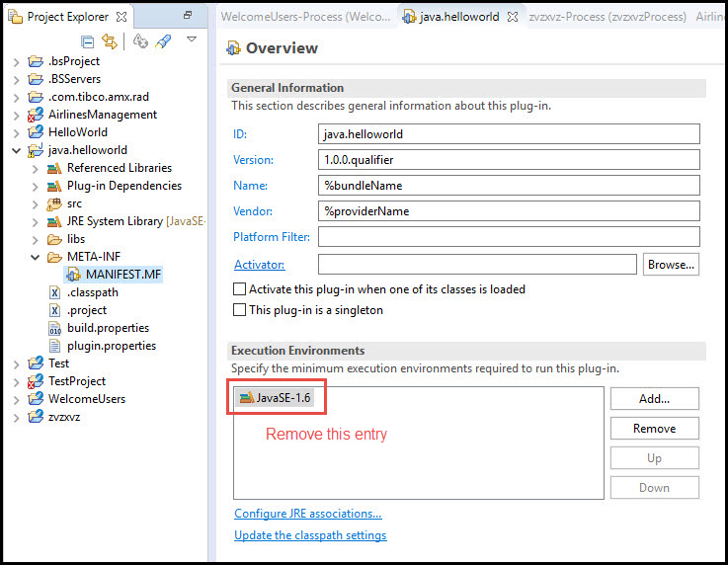The image size is (728, 565).
Task: Open Project Explorer View Menu dropdown arrow
Action: [192, 40]
